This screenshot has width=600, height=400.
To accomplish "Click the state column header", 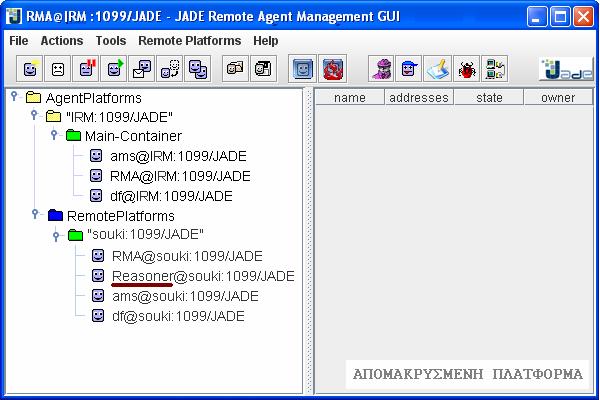I will point(489,98).
